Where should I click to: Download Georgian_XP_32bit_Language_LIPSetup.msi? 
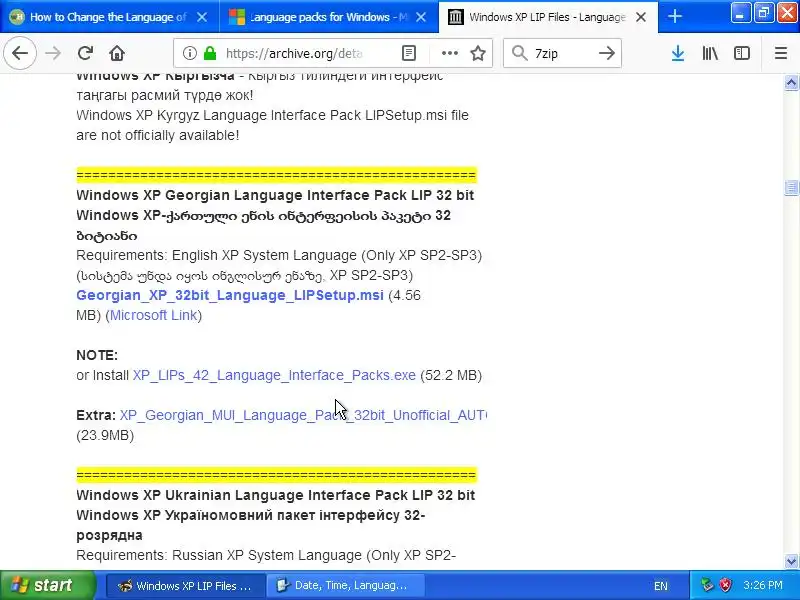click(230, 295)
